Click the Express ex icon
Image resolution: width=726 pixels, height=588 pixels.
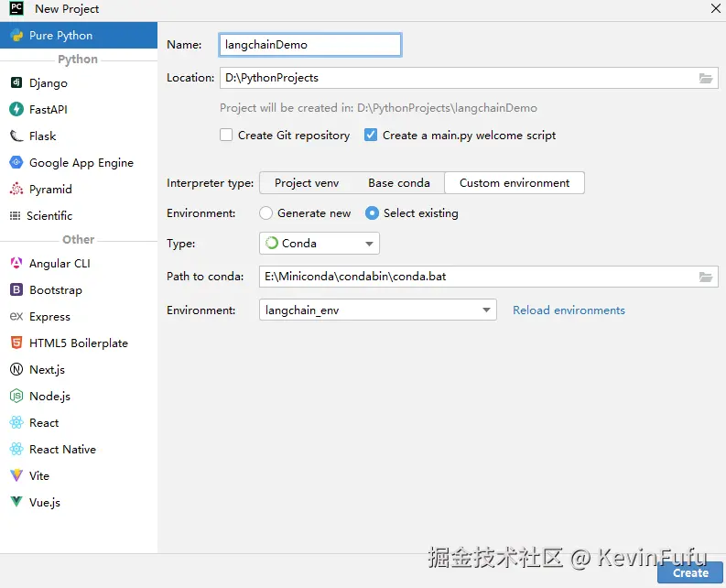[16, 317]
